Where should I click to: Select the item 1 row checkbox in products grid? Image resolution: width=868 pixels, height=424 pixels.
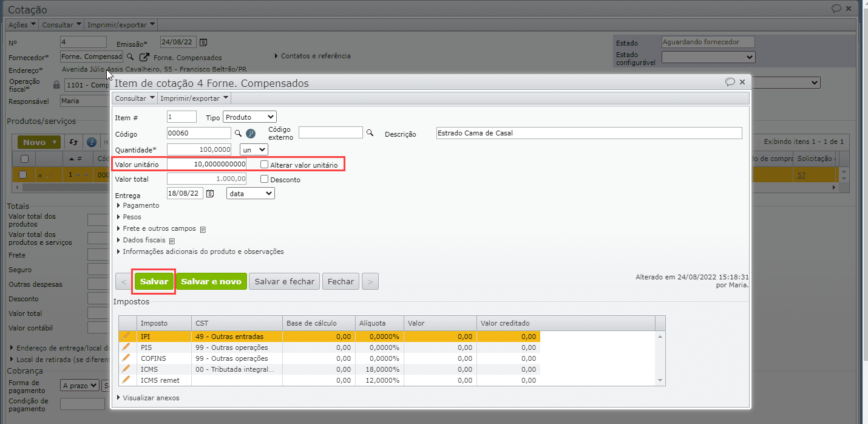[24, 175]
